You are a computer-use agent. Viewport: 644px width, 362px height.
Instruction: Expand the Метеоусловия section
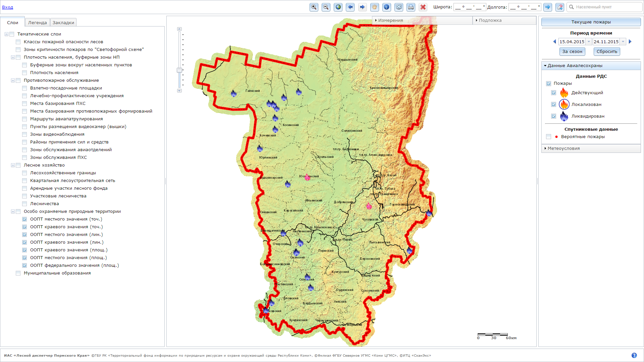591,148
